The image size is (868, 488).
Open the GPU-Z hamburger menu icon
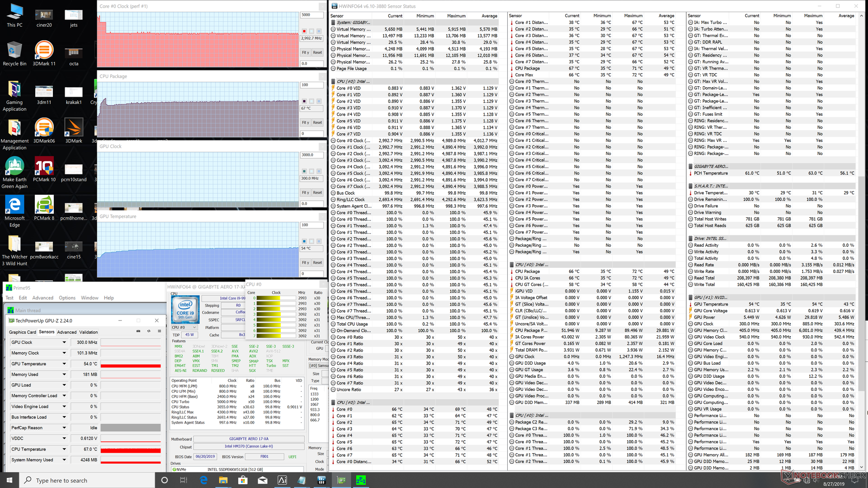(x=159, y=331)
